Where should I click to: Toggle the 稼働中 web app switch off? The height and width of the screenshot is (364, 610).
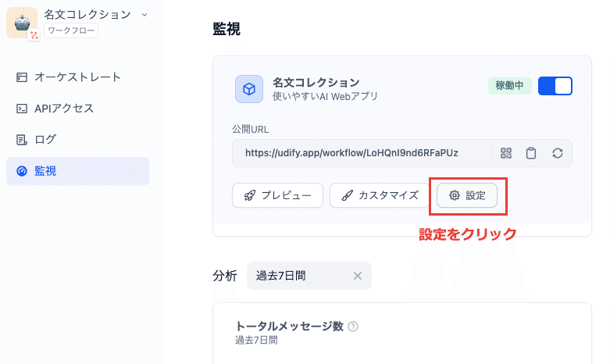pos(555,86)
